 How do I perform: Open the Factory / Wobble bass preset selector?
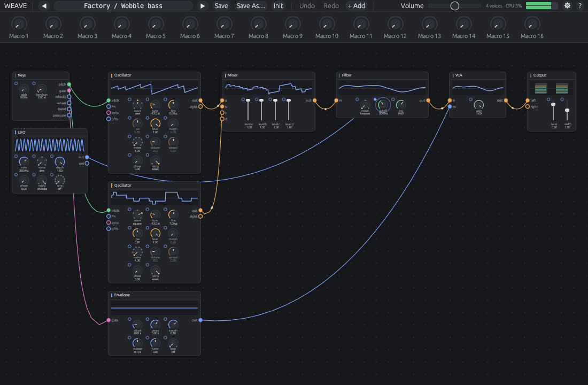coord(123,6)
